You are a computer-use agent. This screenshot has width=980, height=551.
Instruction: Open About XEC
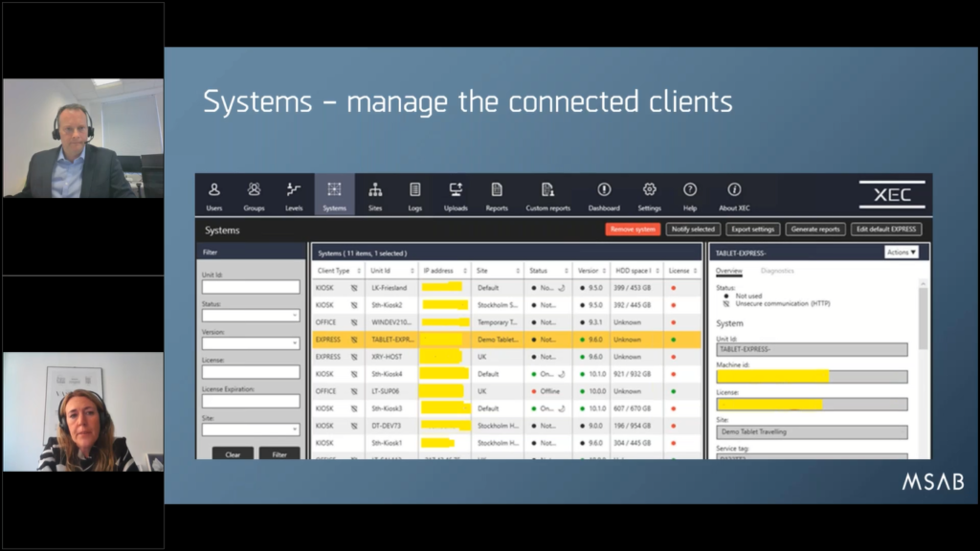pos(734,196)
